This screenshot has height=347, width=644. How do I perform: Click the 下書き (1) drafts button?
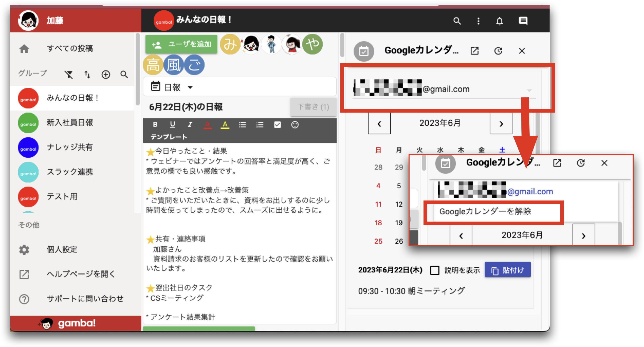(313, 107)
